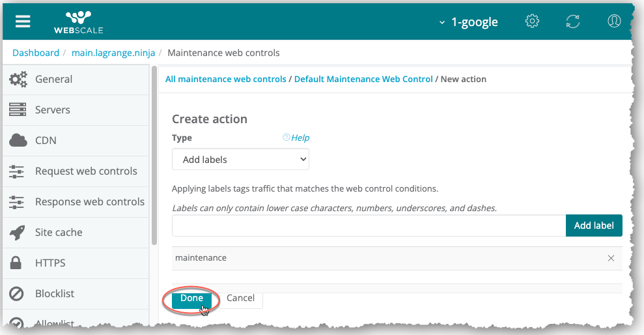Open the hamburger navigation menu
Screen dimensions: 644x335
click(23, 22)
